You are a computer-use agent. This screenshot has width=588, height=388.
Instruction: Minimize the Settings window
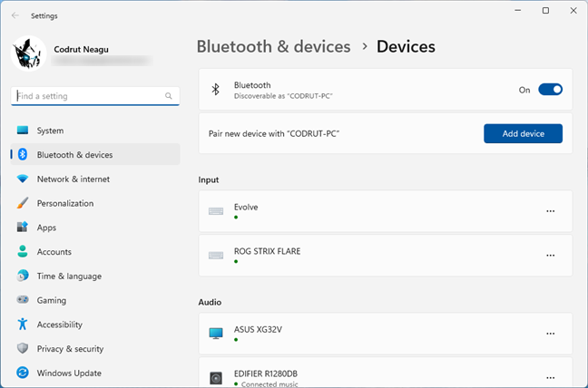pos(518,11)
